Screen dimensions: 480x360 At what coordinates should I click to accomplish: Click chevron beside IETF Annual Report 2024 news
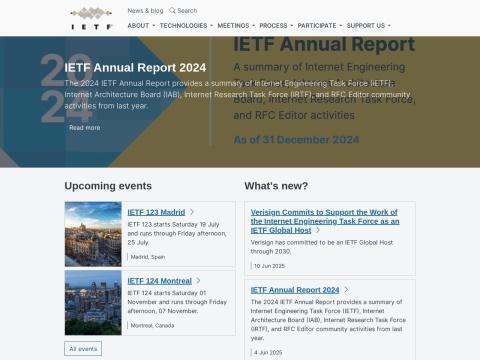[x=346, y=290]
